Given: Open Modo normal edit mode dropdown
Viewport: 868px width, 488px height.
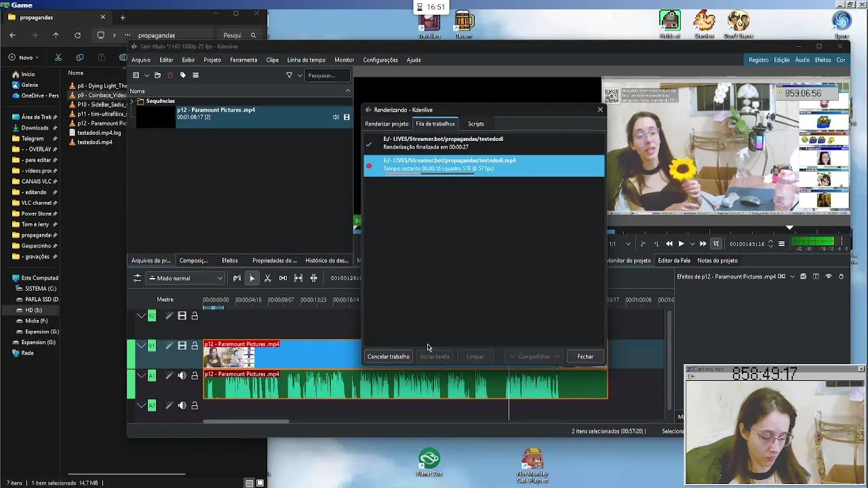Looking at the screenshot, I should point(186,278).
